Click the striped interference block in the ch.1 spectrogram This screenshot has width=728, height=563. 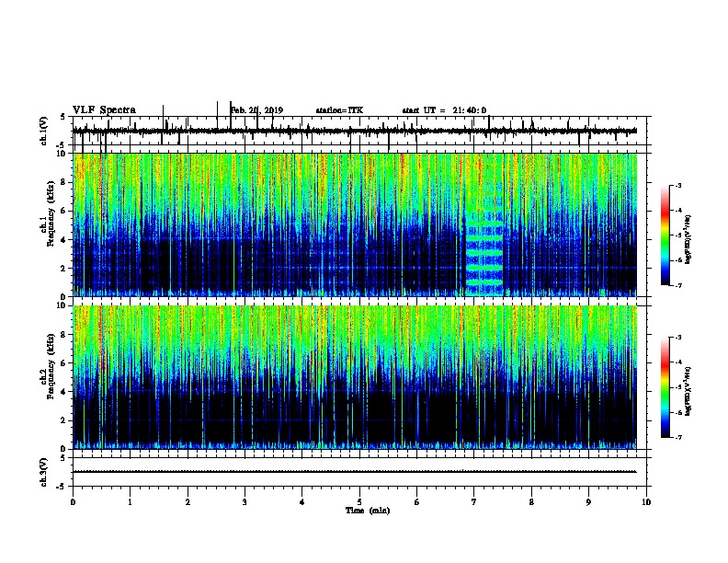coord(484,253)
